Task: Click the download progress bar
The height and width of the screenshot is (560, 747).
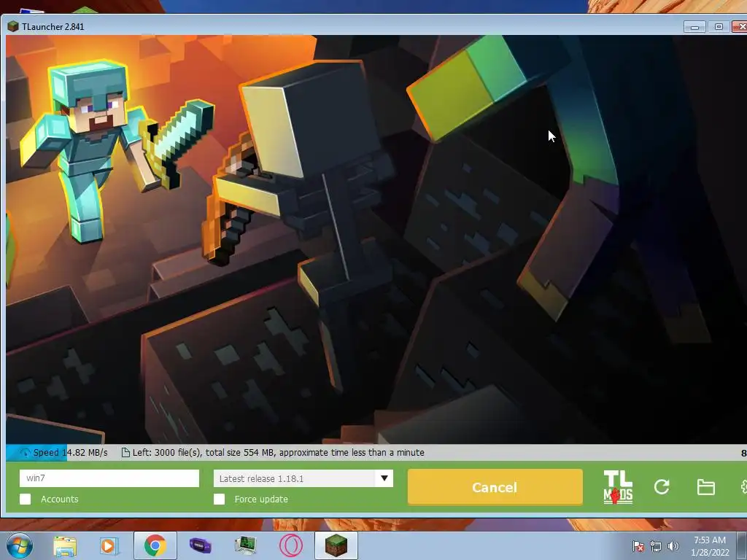Action: tap(376, 452)
